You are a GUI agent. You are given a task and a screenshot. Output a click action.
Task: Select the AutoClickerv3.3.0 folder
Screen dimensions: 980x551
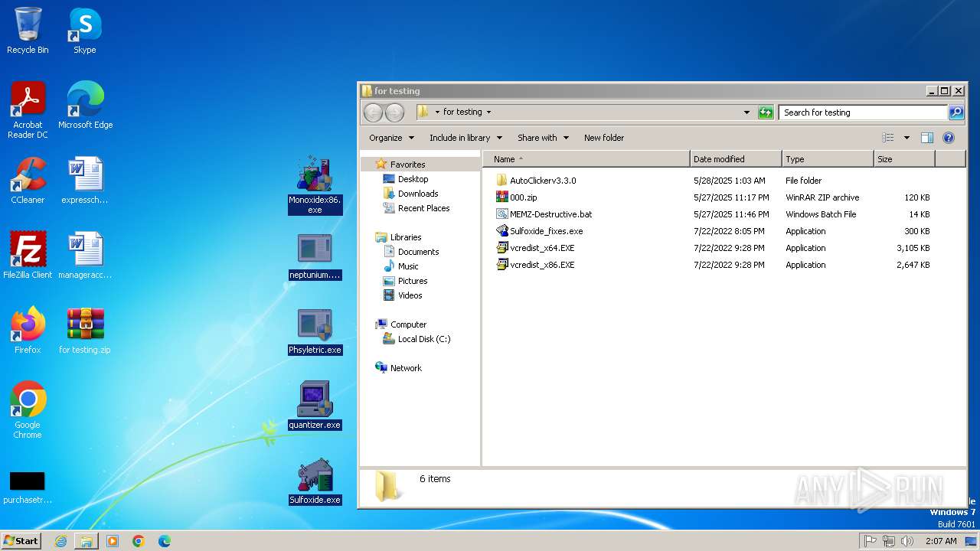[543, 181]
